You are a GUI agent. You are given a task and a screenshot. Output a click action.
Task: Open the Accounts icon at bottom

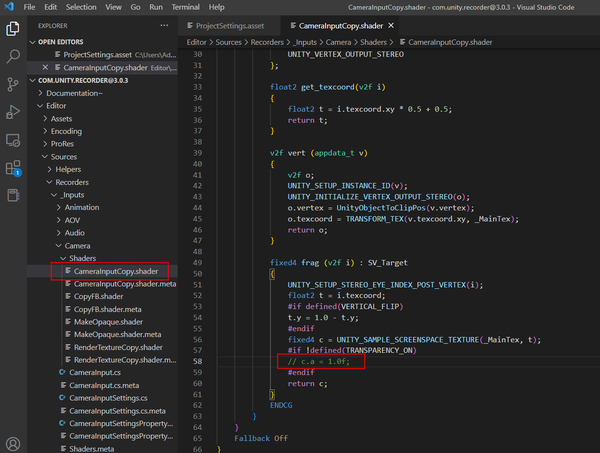[13, 443]
